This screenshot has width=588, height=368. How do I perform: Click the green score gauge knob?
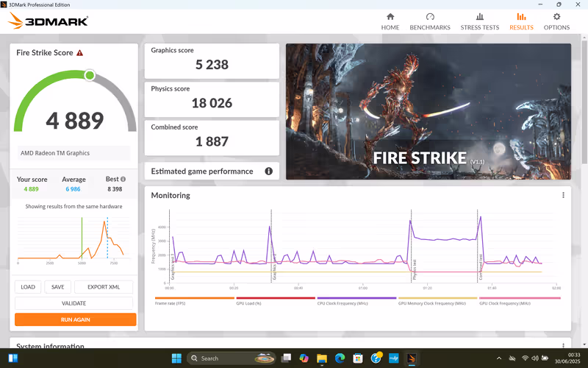90,76
